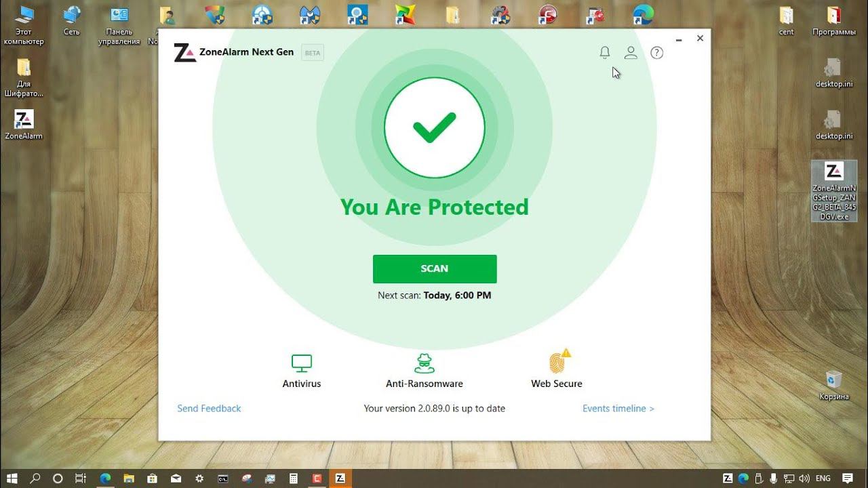Switch the ENG input language indicator
Viewport: 868px width, 488px height.
point(823,479)
